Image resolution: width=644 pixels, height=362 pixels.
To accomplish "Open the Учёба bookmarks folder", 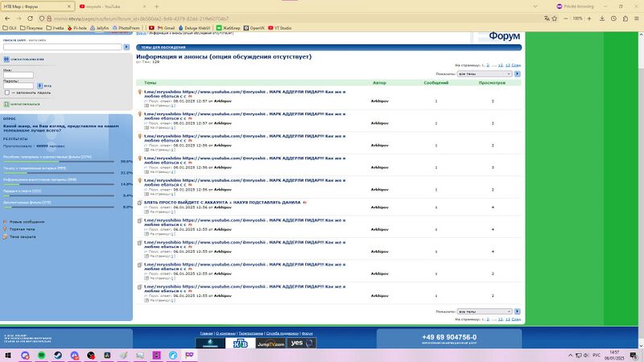I will pyautogui.click(x=55, y=28).
